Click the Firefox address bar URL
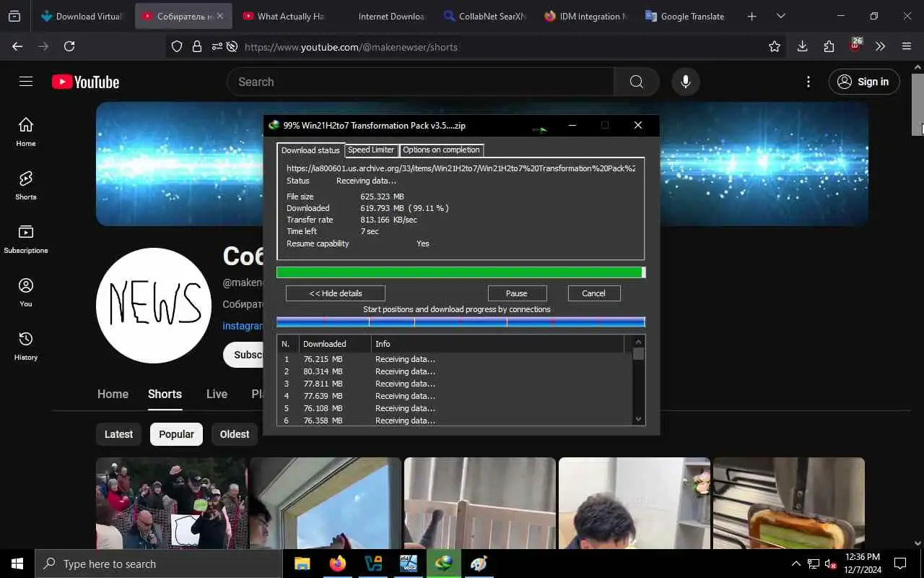This screenshot has height=578, width=924. pyautogui.click(x=351, y=47)
